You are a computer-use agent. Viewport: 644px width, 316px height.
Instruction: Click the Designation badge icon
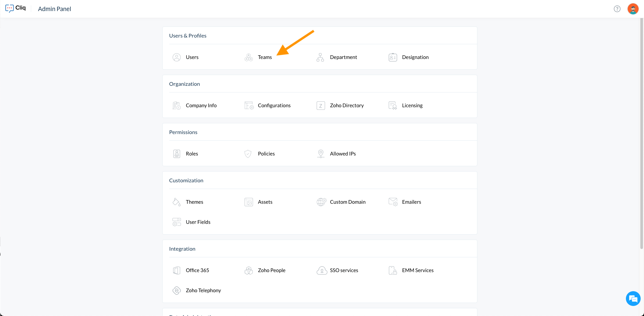pos(393,57)
